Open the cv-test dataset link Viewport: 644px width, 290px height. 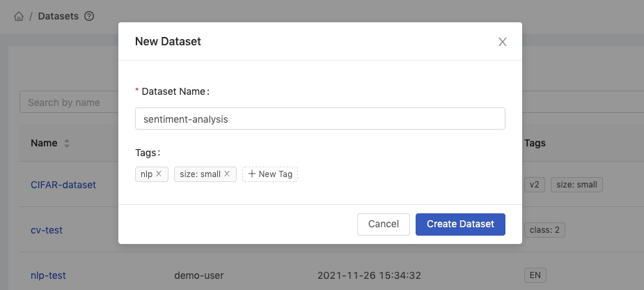click(47, 230)
